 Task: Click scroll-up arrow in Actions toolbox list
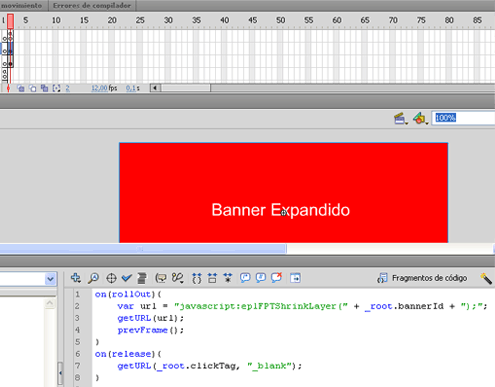point(50,303)
